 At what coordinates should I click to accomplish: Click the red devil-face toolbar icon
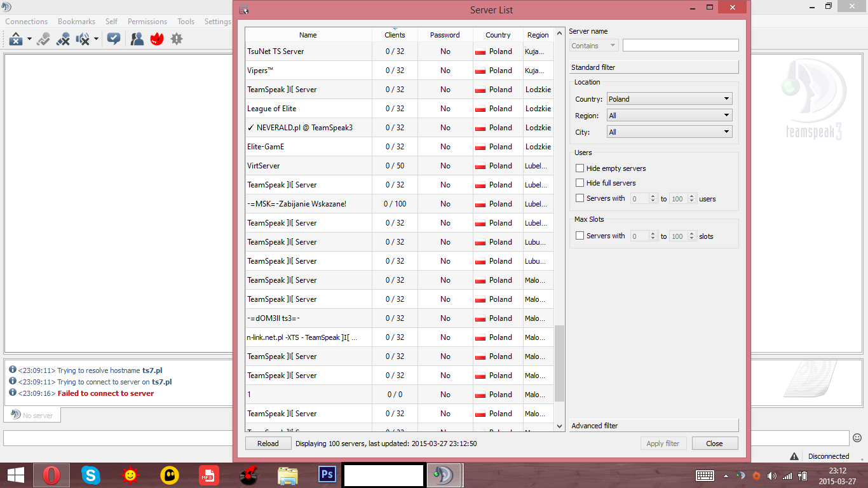pos(157,39)
